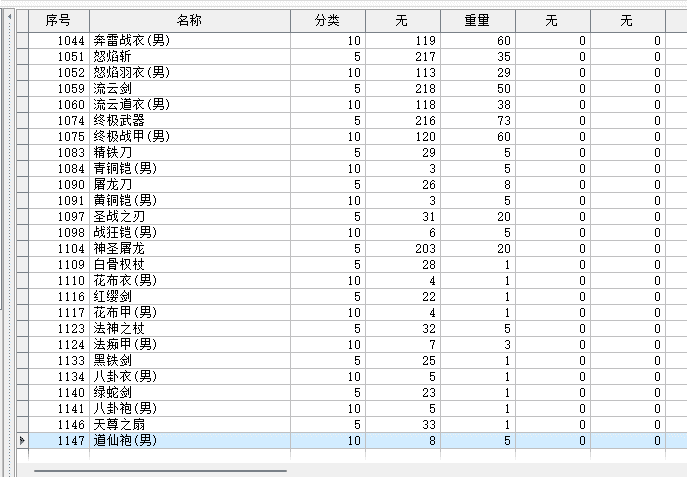Click the horizontal scrollbar thumb at the bottom
687x477 pixels.
click(160, 471)
